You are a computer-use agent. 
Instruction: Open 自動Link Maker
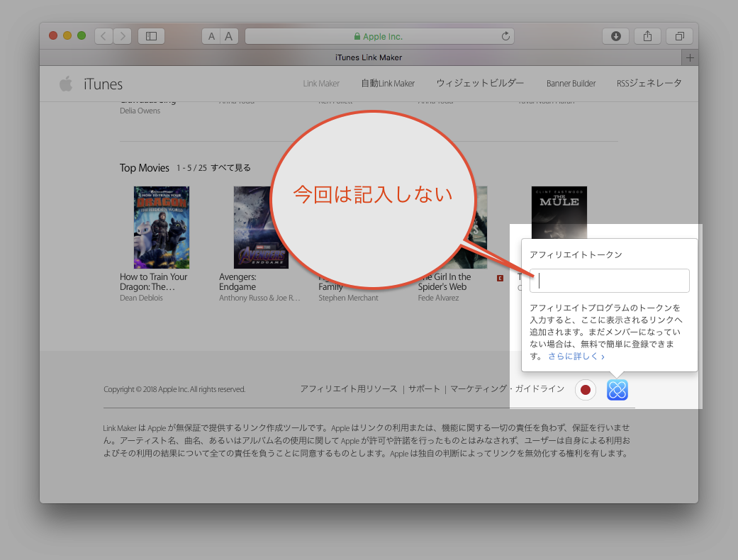[388, 83]
